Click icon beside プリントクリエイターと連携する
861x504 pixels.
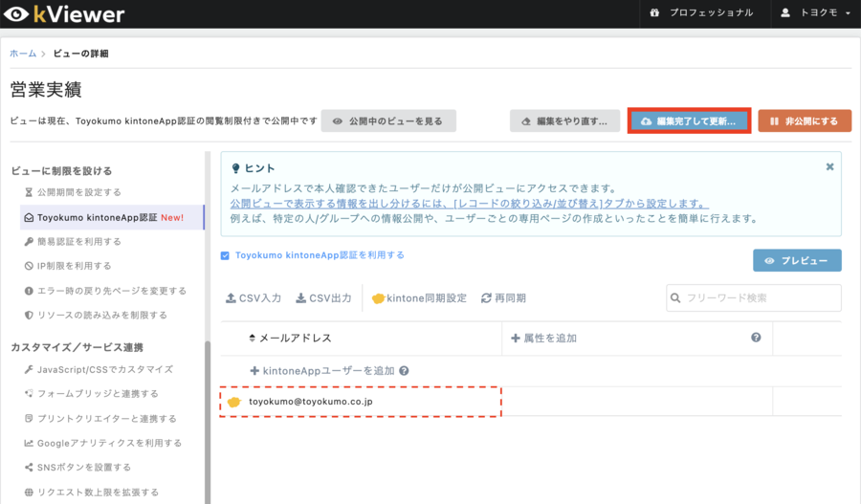[x=29, y=418]
